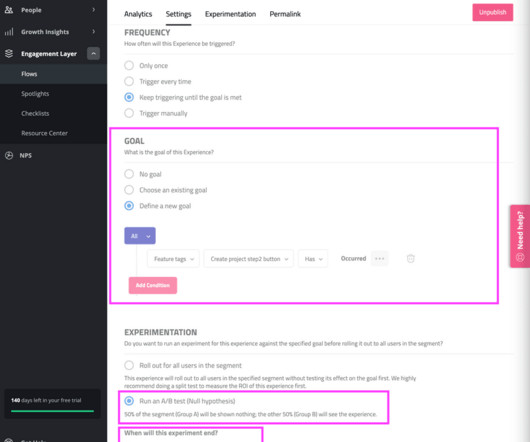
Task: Open Spotlights in the sidebar
Action: 35,94
